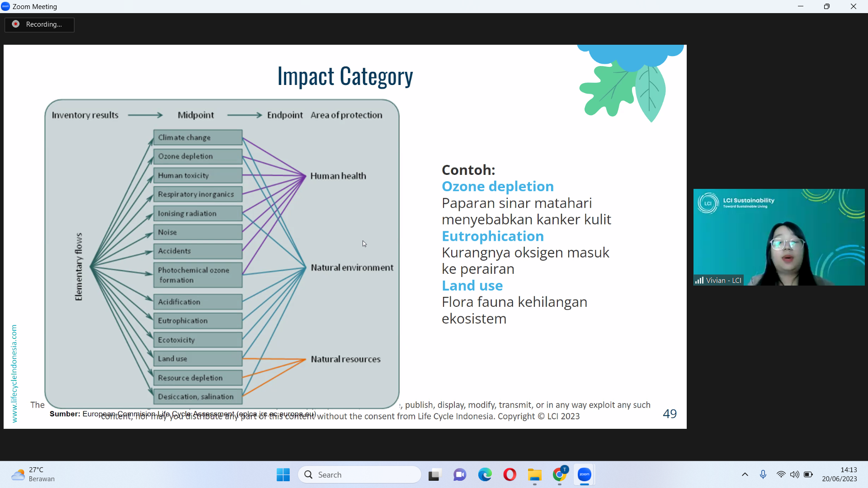The height and width of the screenshot is (488, 868).
Task: Restore down the Zoom Meeting window
Action: pyautogui.click(x=827, y=6)
